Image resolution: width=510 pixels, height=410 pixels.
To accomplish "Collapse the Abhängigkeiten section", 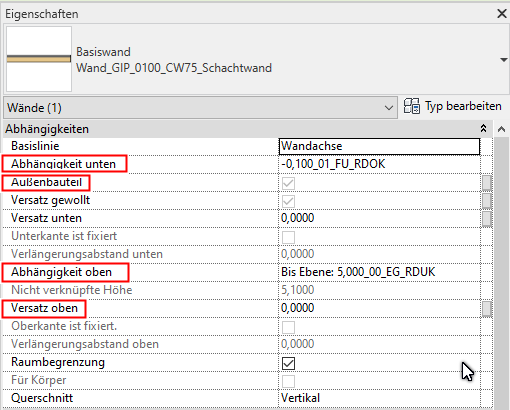I will point(483,128).
